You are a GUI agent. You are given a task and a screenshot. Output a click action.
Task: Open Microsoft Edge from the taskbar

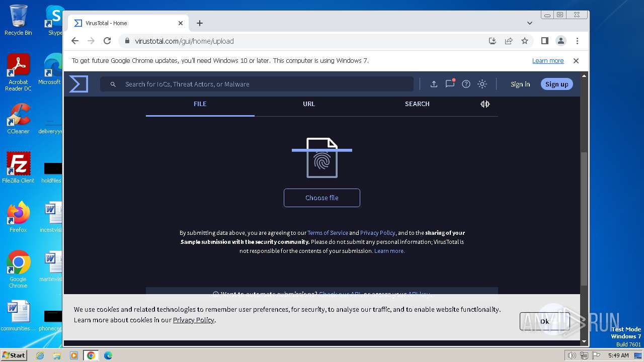click(x=108, y=355)
